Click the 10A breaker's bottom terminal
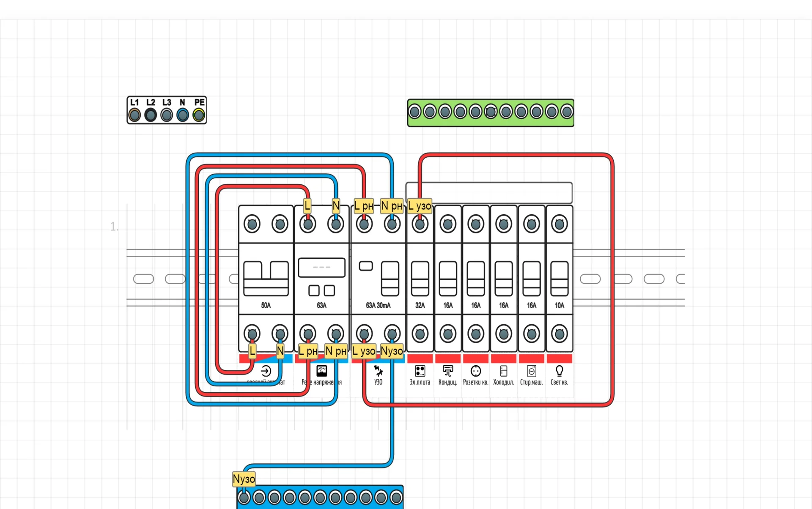 [x=560, y=334]
